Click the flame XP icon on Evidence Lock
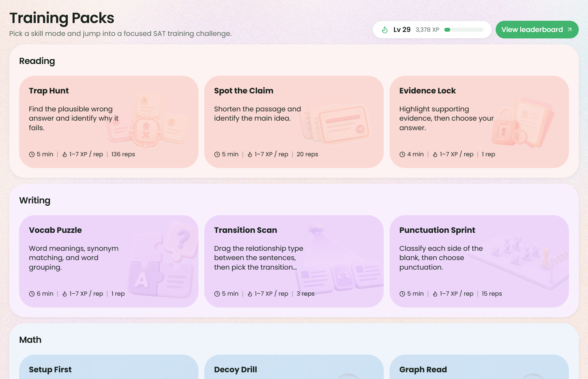Viewport: 588px width, 379px height. (x=435, y=154)
